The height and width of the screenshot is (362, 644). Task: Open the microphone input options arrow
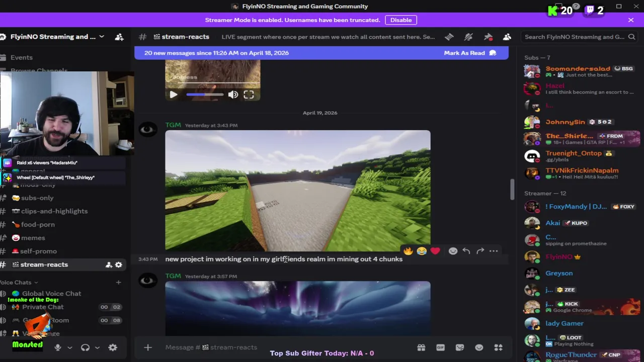click(70, 347)
